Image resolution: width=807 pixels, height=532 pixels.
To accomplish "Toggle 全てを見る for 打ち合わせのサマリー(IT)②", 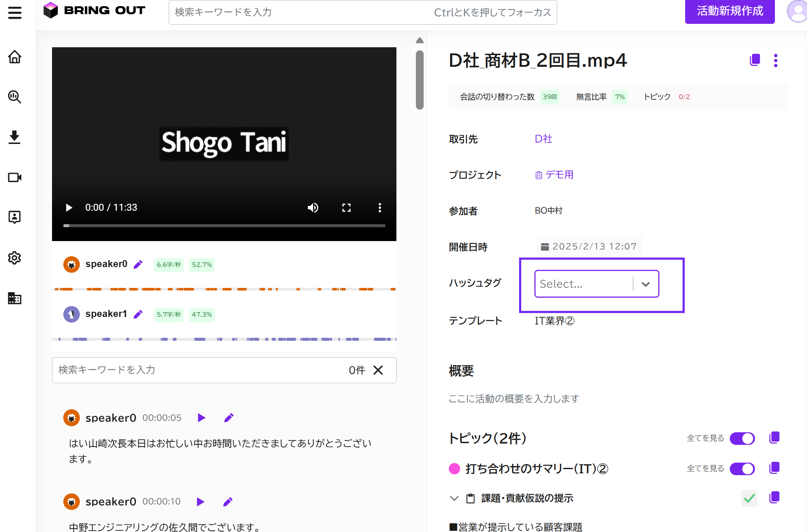I will click(742, 469).
